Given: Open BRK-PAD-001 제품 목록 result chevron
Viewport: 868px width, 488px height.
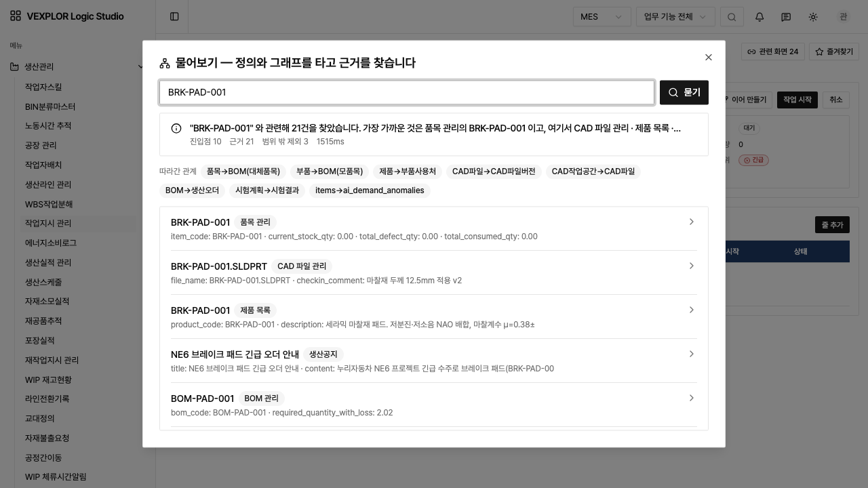Looking at the screenshot, I should (692, 310).
